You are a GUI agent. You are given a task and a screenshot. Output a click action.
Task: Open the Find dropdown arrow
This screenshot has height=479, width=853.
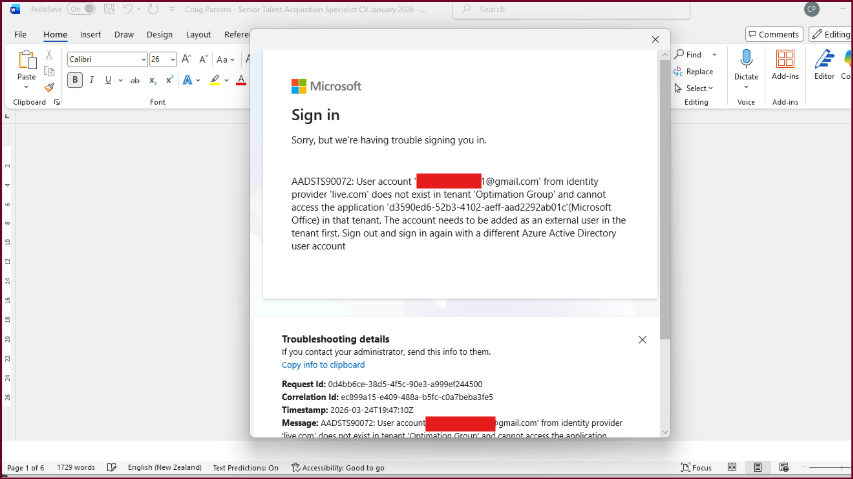[714, 55]
